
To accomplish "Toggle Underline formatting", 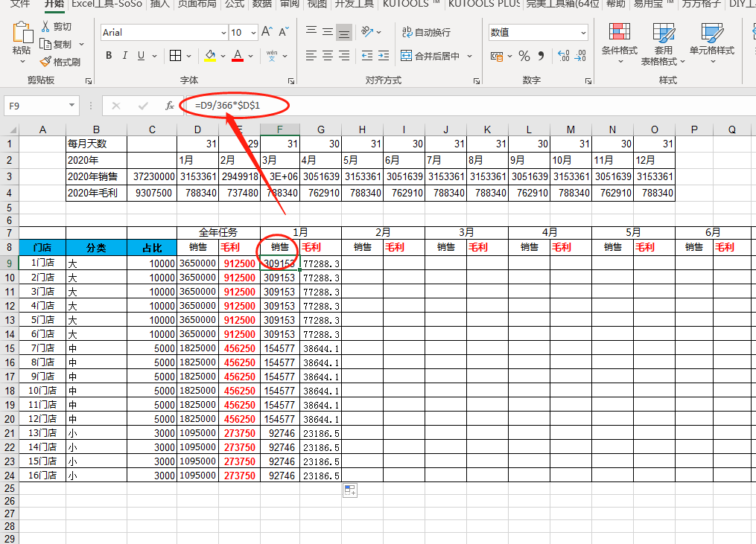I will tap(141, 56).
